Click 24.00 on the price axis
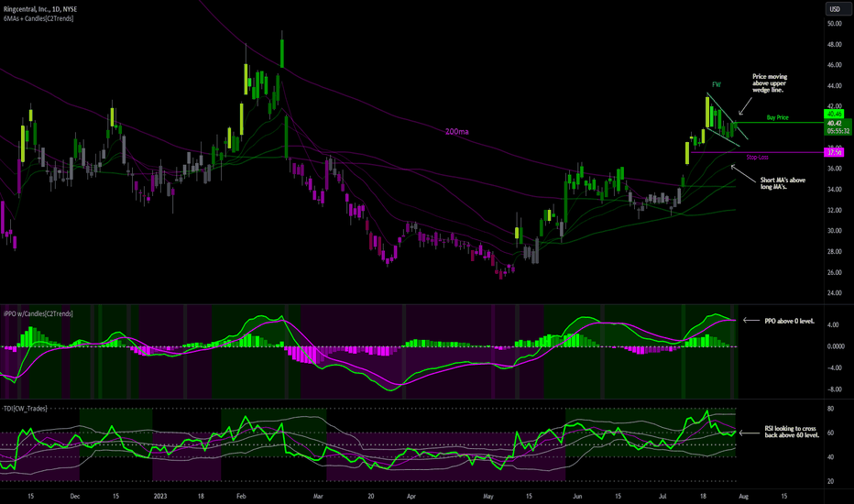This screenshot has height=504, width=854. point(835,293)
